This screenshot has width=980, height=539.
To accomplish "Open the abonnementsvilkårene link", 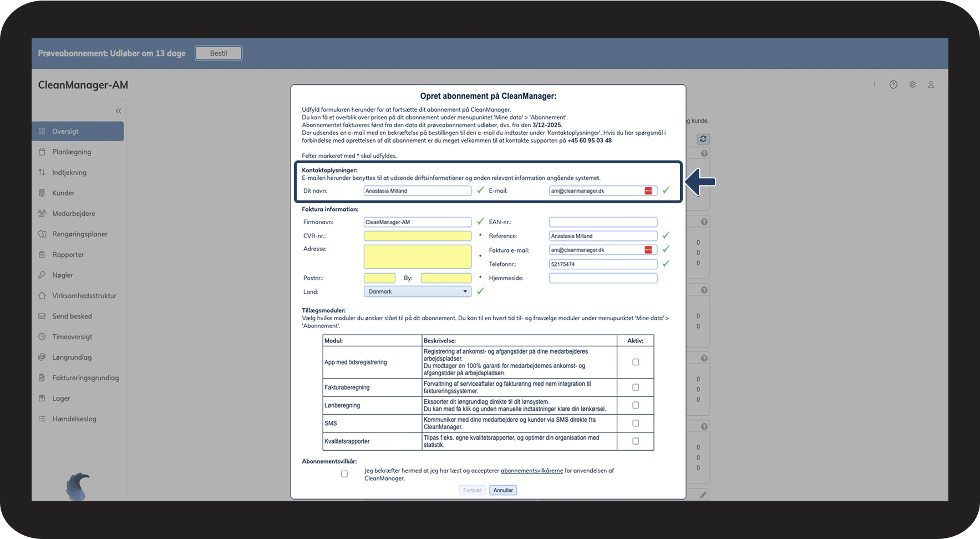I will click(x=532, y=471).
